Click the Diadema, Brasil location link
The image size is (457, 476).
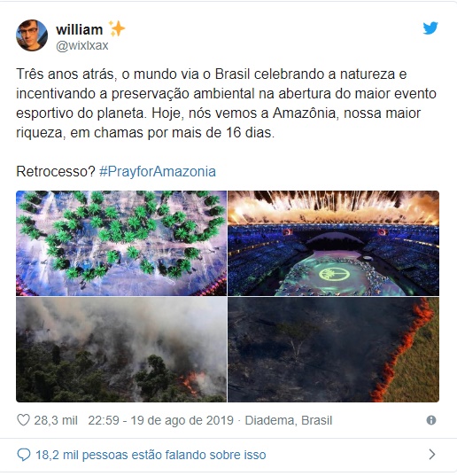point(289,420)
